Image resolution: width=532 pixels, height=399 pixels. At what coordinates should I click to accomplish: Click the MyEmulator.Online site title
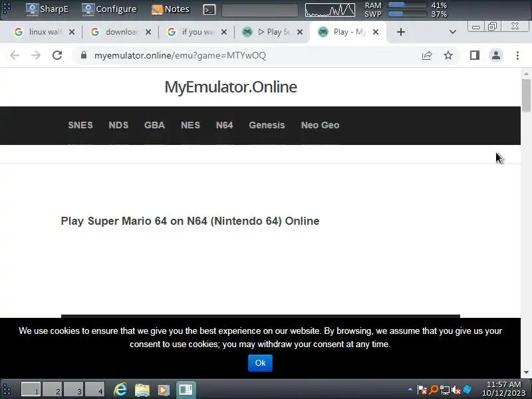click(x=231, y=87)
